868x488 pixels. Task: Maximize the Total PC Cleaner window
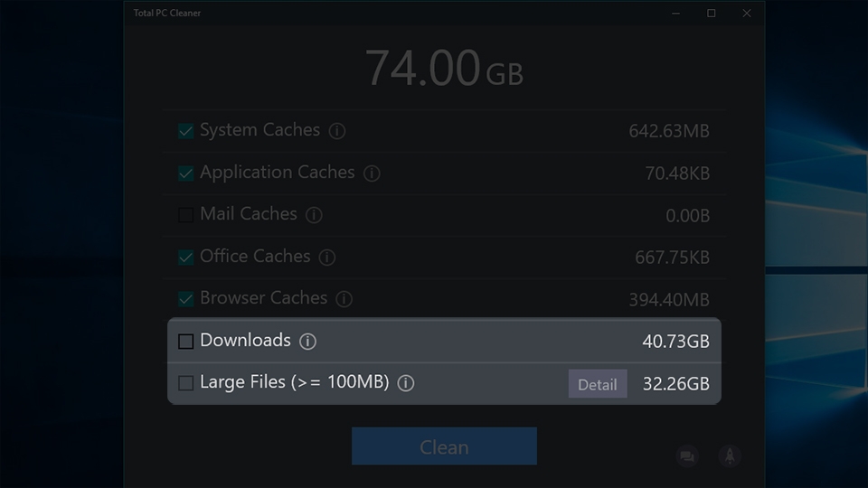pyautogui.click(x=712, y=14)
